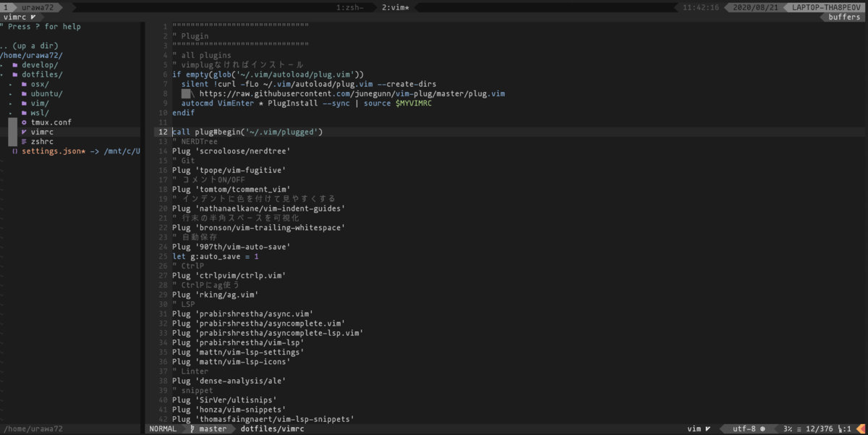Click the /home/urawa72 NERDTree status line

click(x=32, y=429)
